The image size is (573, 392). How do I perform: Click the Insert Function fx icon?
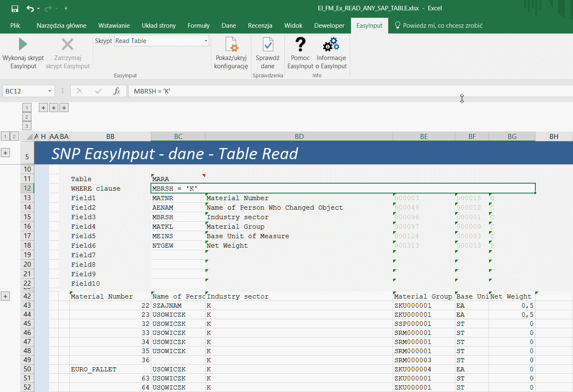click(x=117, y=91)
